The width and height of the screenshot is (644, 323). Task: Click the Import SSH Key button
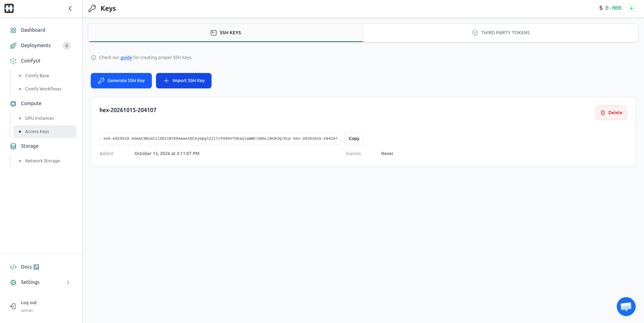click(184, 81)
